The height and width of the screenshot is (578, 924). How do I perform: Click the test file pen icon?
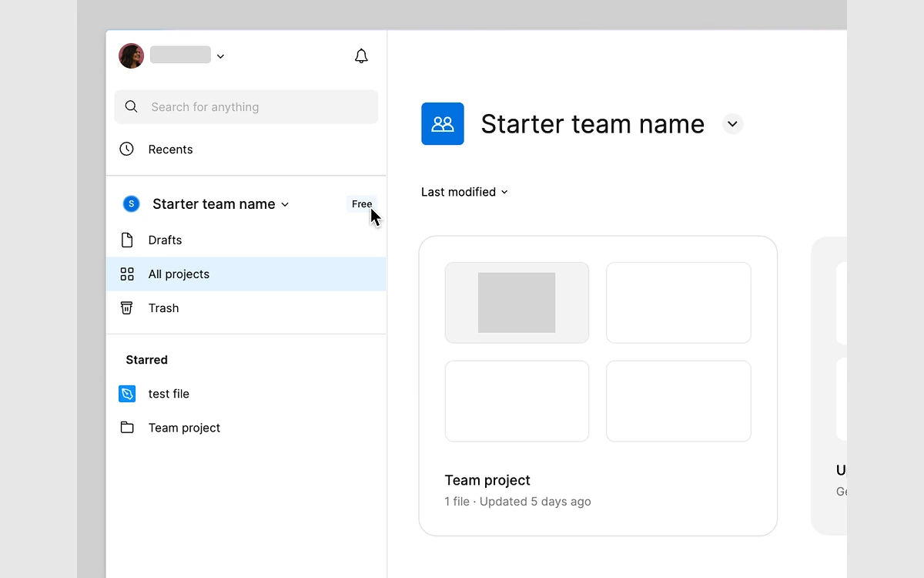pyautogui.click(x=127, y=394)
